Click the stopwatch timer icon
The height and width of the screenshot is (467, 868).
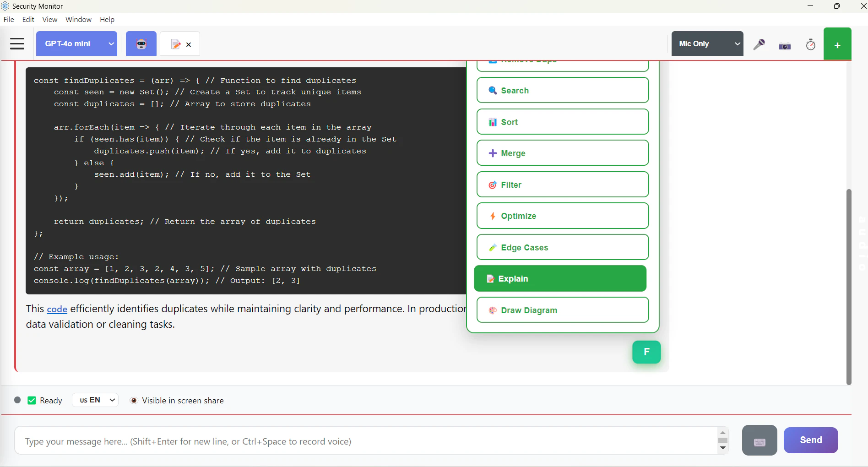[810, 44]
